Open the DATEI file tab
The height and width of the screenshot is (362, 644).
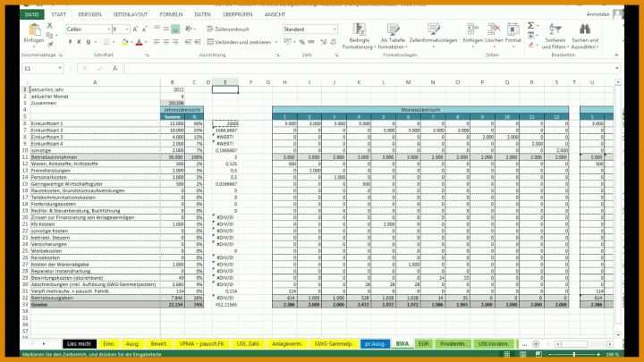32,14
